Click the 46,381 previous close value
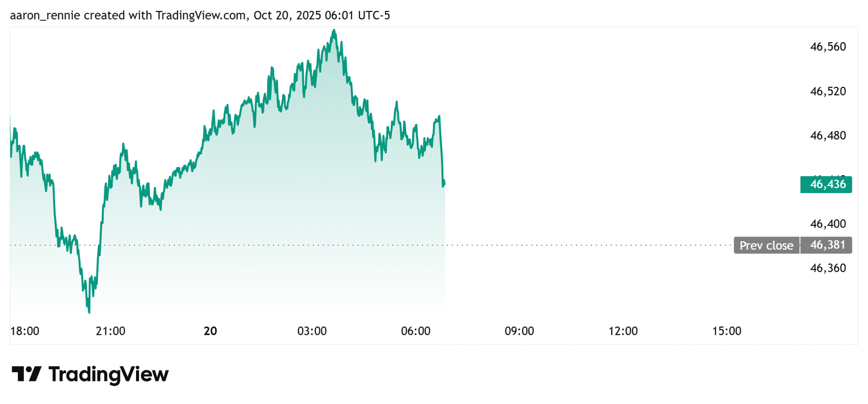The width and height of the screenshot is (868, 404). point(826,245)
